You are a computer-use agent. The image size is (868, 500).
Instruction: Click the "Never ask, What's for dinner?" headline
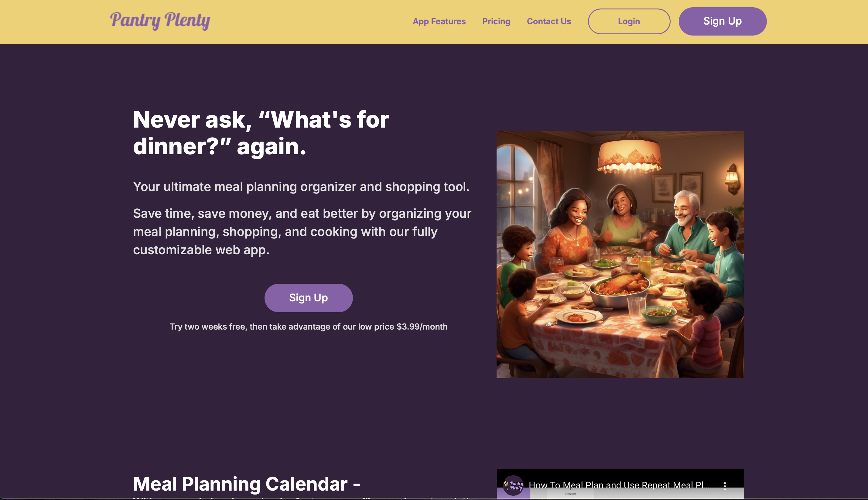click(261, 133)
